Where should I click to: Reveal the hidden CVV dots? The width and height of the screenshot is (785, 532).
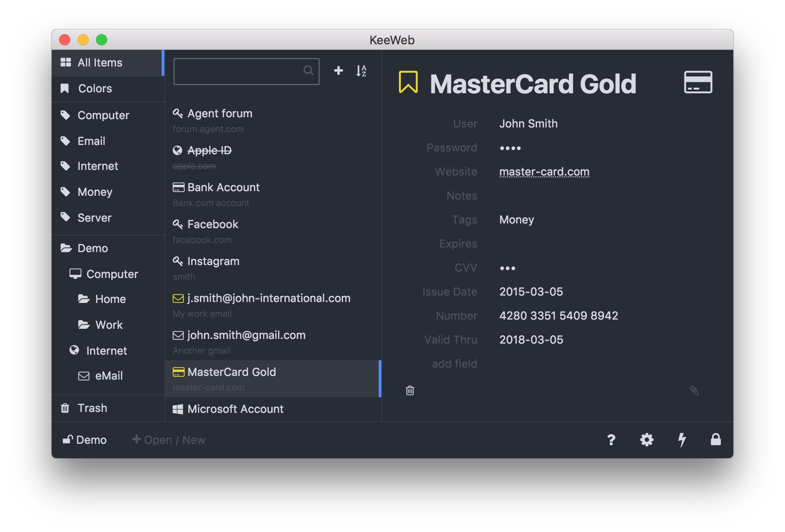(x=507, y=268)
